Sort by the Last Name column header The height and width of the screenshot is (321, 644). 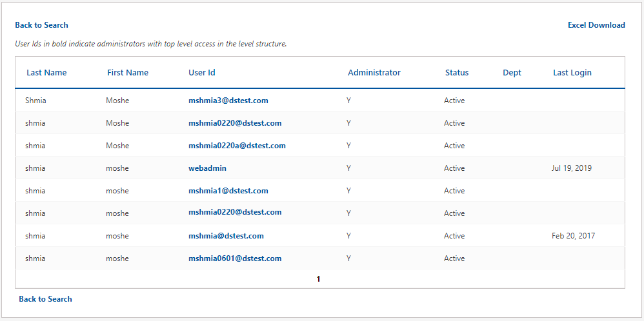(x=46, y=73)
